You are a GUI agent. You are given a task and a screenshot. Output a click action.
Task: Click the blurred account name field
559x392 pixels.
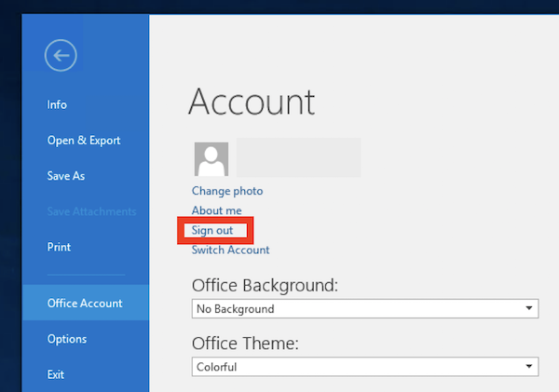tap(298, 157)
